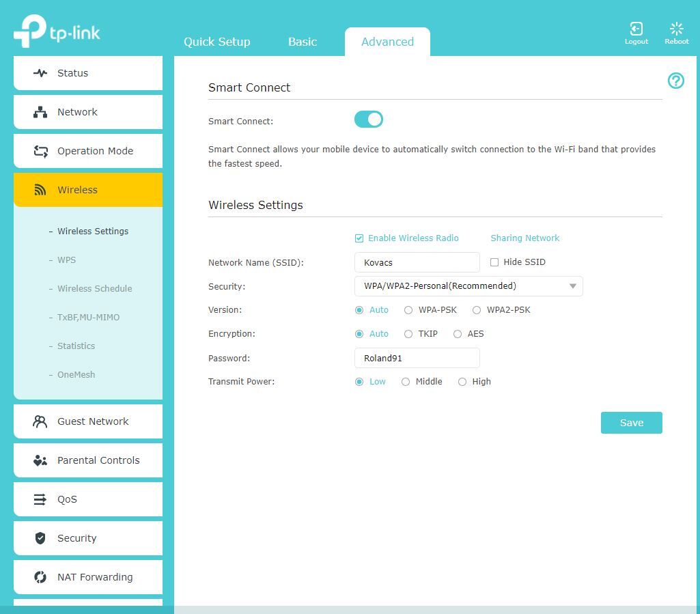Turn off the Smart Connect switch
Viewport: 700px width, 614px height.
click(369, 120)
